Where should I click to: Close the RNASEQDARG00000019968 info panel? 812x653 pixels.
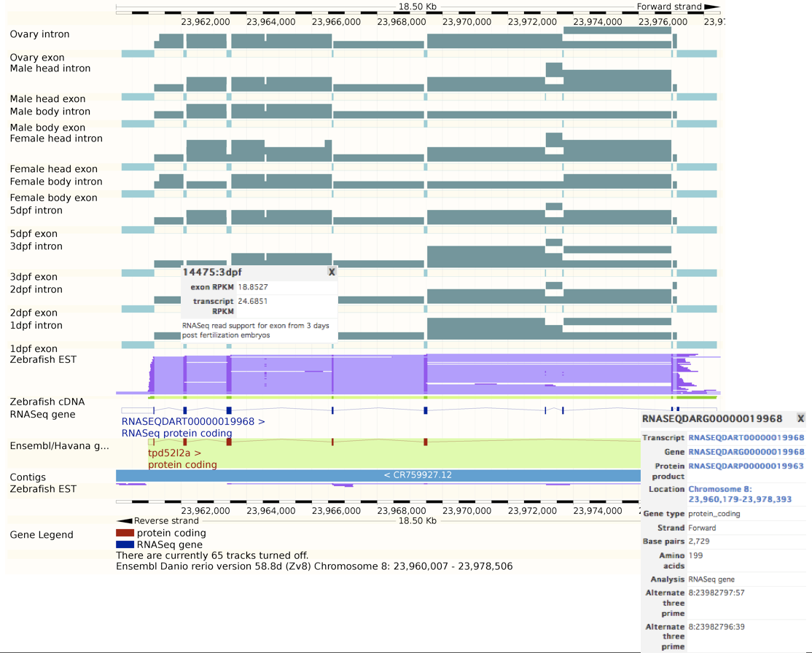(x=800, y=418)
